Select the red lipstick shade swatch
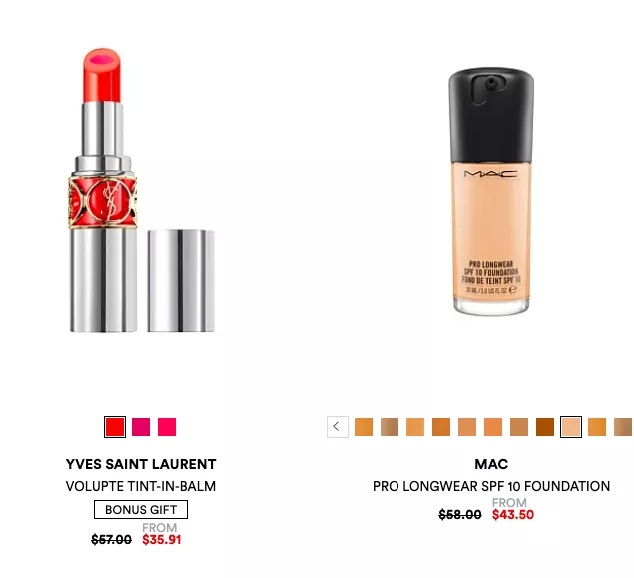This screenshot has width=634, height=578. coord(115,427)
